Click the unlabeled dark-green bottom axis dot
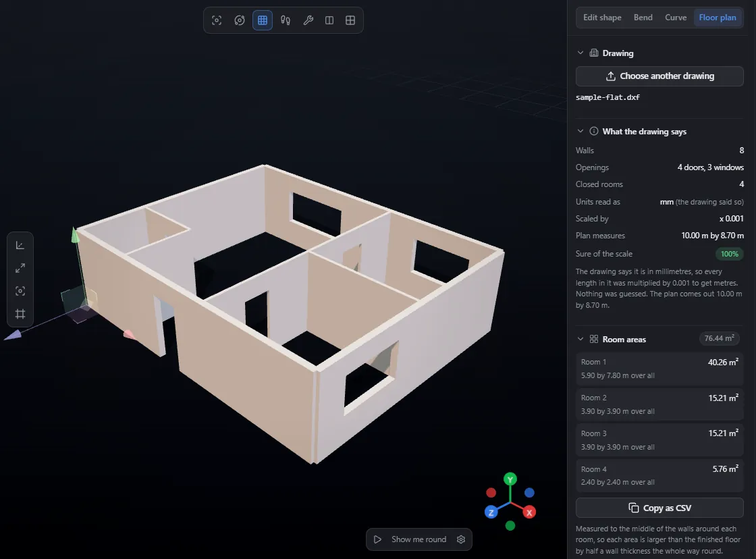756x559 pixels. 510,525
